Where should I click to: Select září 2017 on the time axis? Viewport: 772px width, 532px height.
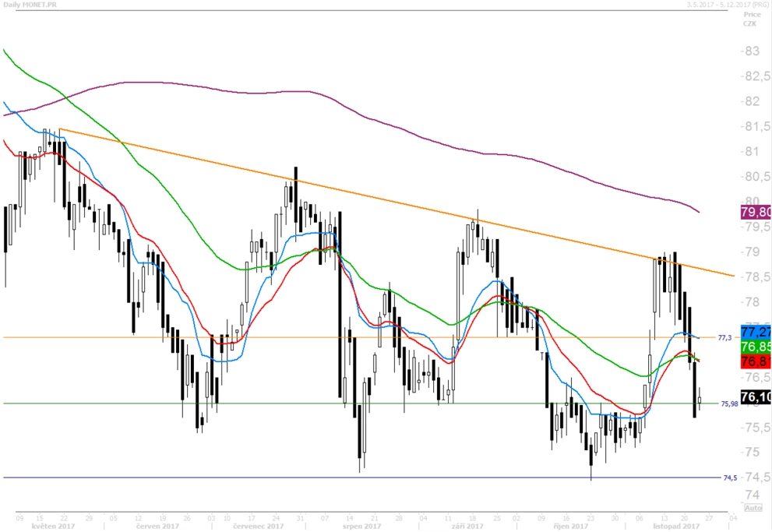click(467, 526)
